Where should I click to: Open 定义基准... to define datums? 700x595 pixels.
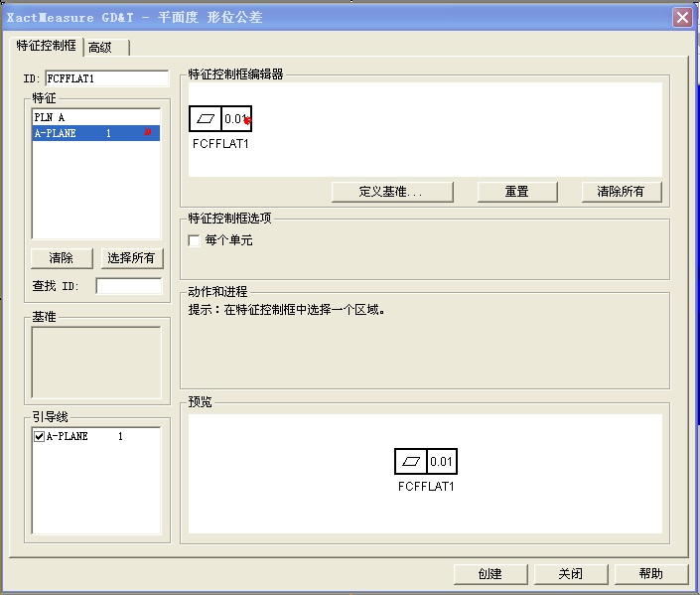click(x=391, y=192)
